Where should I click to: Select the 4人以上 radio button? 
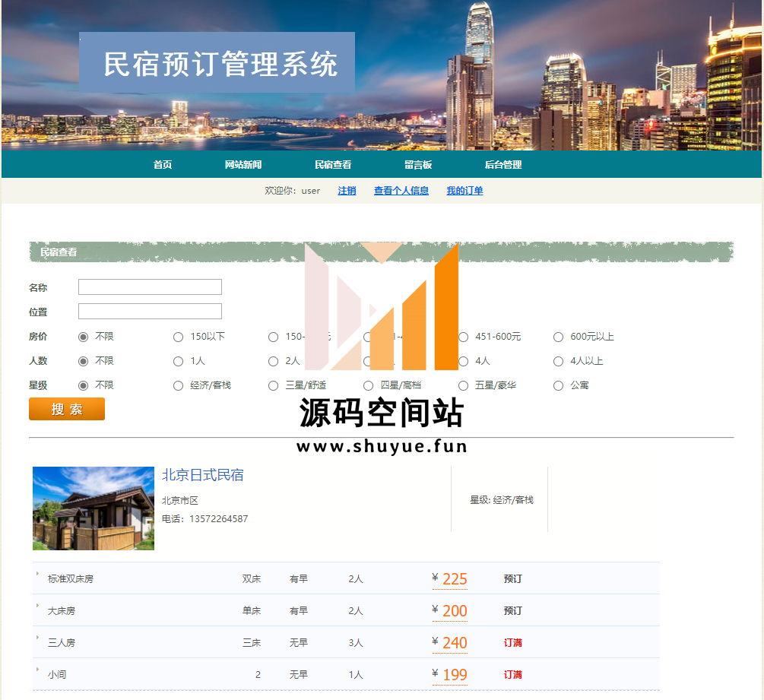pos(559,362)
